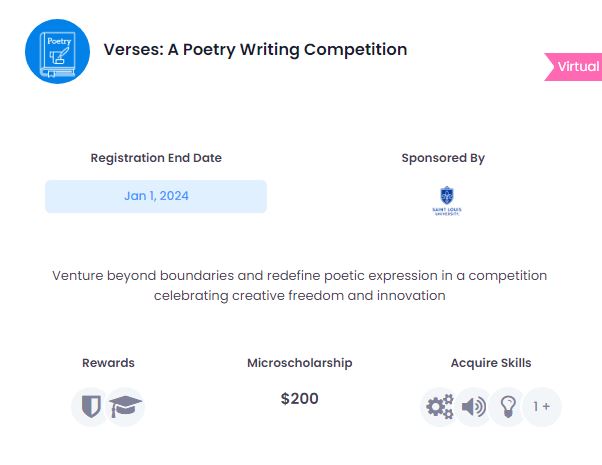Viewport: 602px width, 465px height.
Task: Click the shield badge reward icon
Action: pyautogui.click(x=91, y=406)
